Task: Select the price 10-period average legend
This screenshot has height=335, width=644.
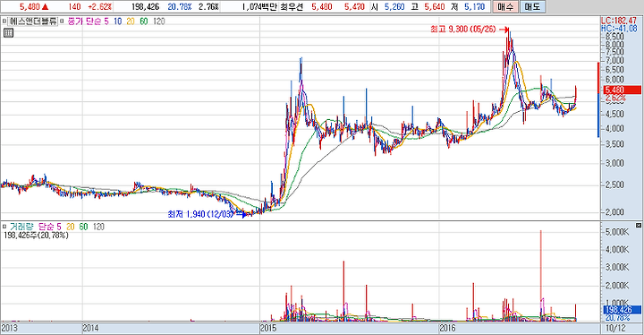Action: click(x=117, y=21)
